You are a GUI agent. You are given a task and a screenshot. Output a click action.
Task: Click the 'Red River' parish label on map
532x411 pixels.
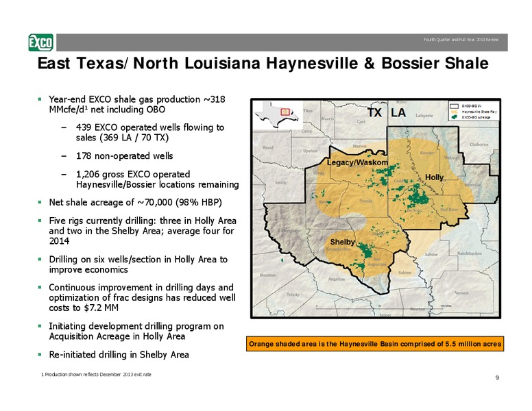tap(449, 209)
